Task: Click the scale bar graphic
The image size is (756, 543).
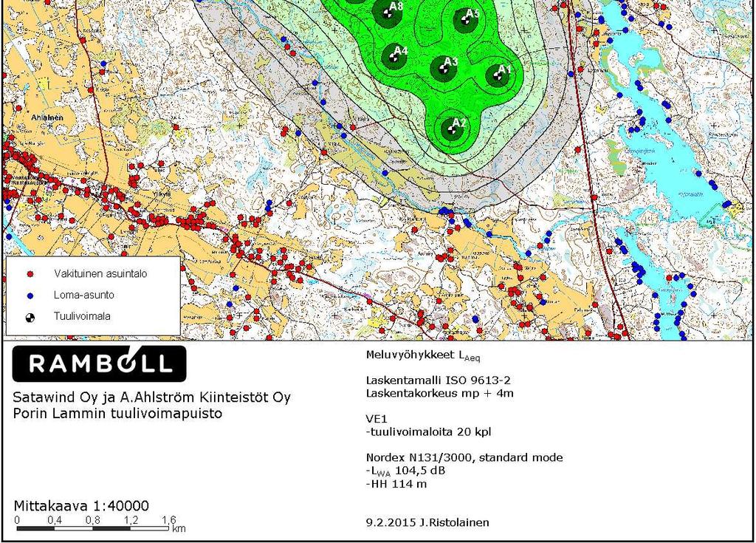Action: [x=92, y=528]
